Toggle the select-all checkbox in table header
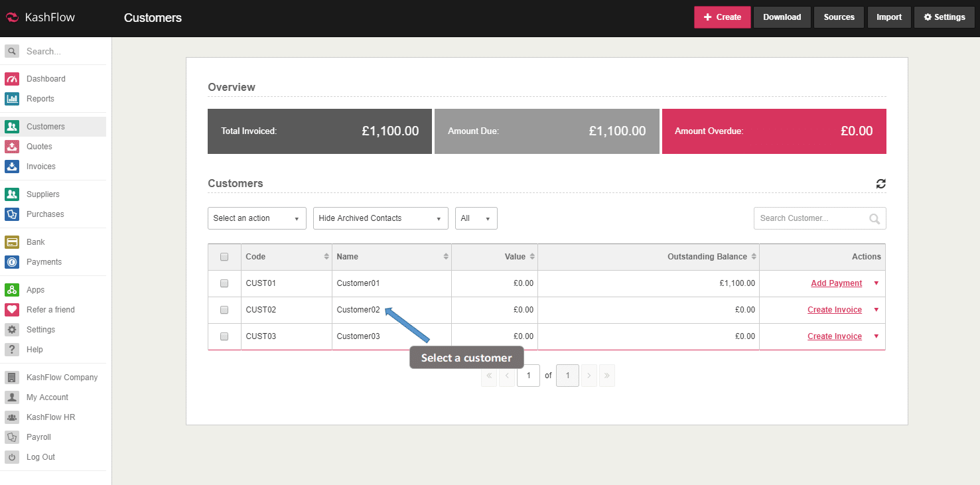This screenshot has width=980, height=485. click(x=224, y=257)
